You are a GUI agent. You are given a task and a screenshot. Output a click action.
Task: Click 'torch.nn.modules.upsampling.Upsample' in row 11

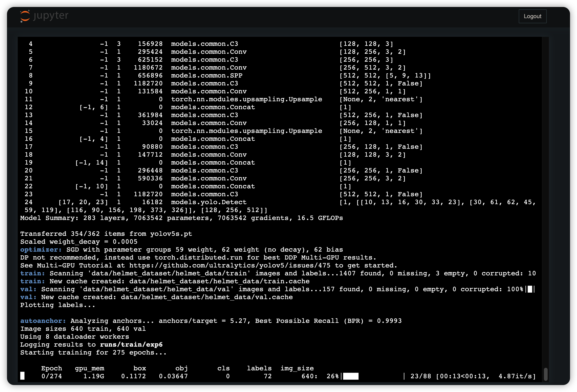pyautogui.click(x=247, y=99)
